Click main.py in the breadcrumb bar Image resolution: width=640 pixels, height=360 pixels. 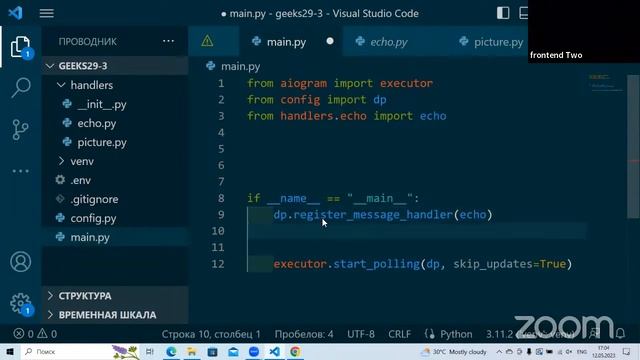(240, 66)
